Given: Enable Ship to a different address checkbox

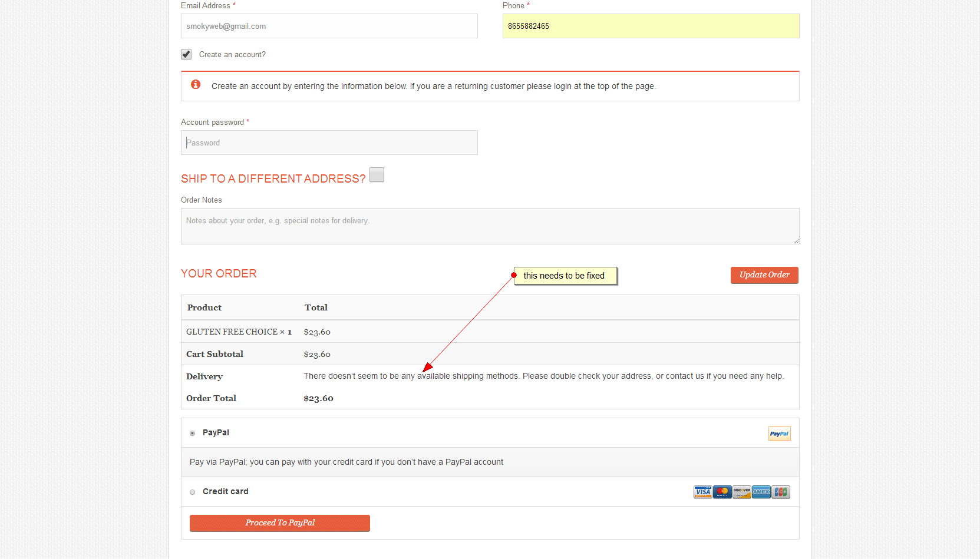Looking at the screenshot, I should [x=377, y=175].
